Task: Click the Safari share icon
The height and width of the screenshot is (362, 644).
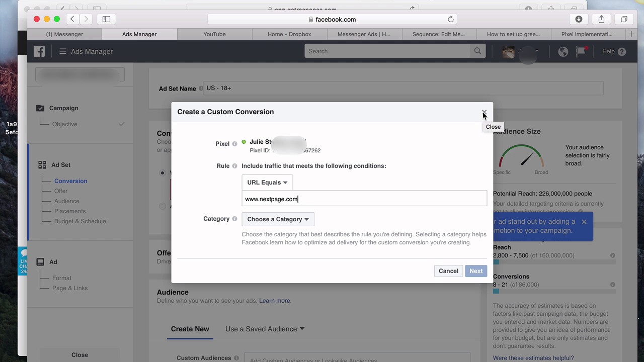Action: coord(601,19)
